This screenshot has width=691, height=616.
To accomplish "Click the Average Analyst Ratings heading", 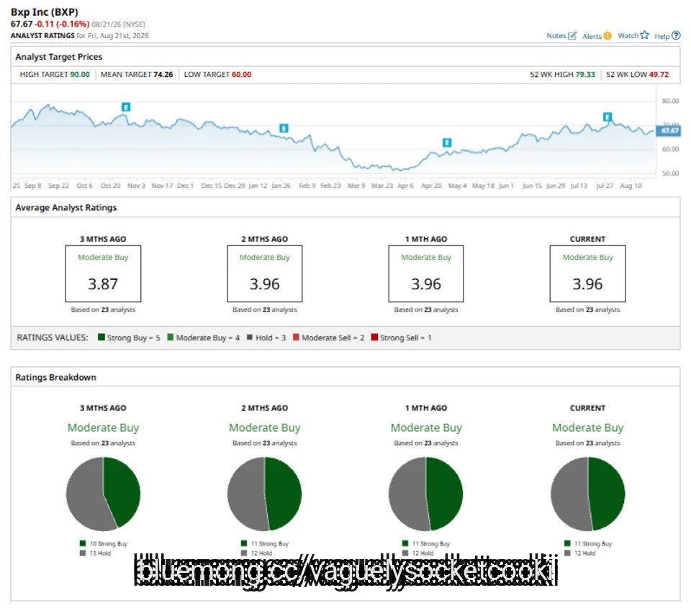I will pos(66,207).
